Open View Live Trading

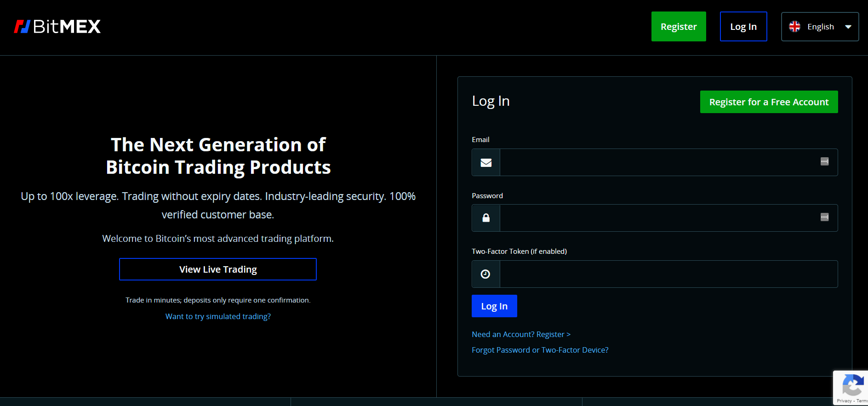tap(218, 269)
